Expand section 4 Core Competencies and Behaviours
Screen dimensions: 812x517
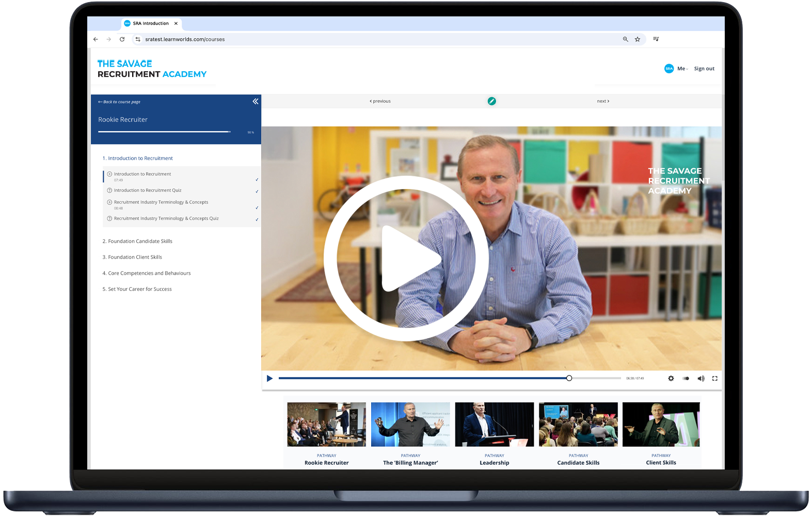point(147,273)
